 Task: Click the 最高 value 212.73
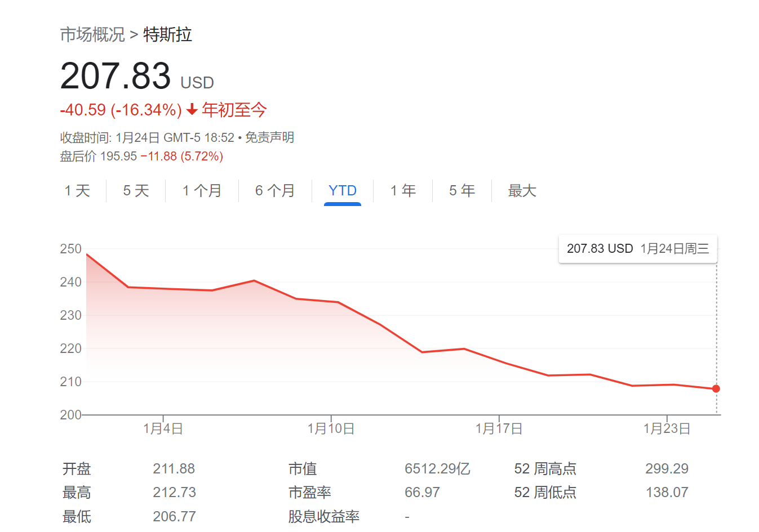click(x=174, y=493)
